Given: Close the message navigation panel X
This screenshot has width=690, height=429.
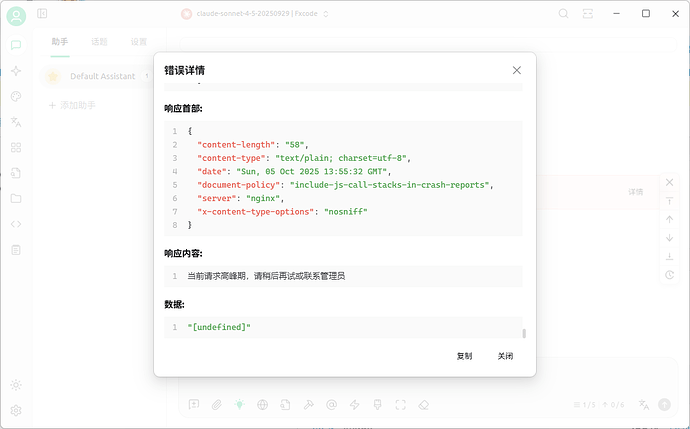Looking at the screenshot, I should [669, 182].
